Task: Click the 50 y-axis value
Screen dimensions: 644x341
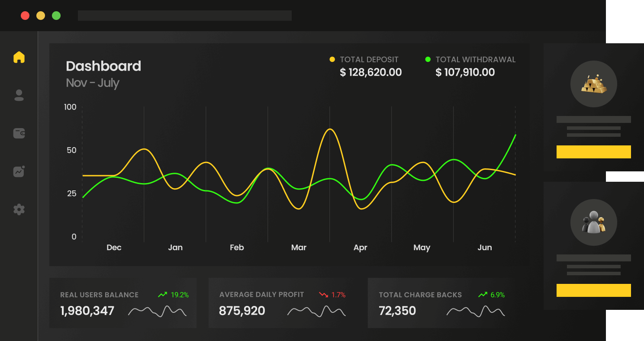Action: [x=71, y=150]
